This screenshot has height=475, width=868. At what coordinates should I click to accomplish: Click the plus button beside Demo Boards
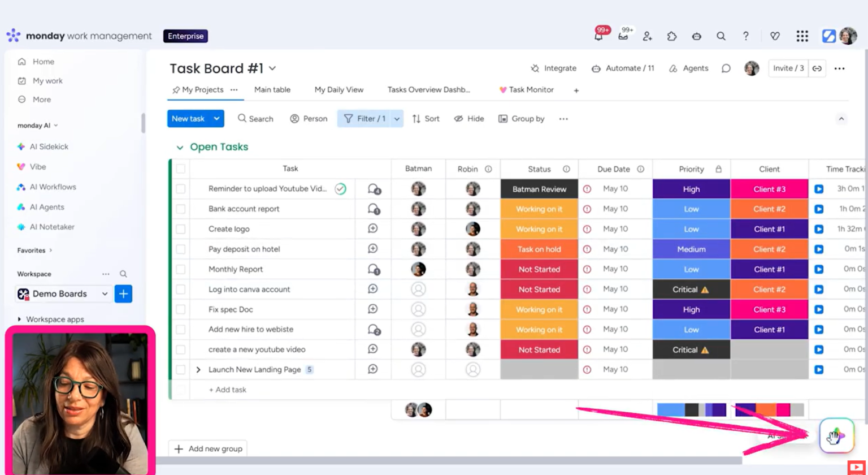pyautogui.click(x=123, y=294)
